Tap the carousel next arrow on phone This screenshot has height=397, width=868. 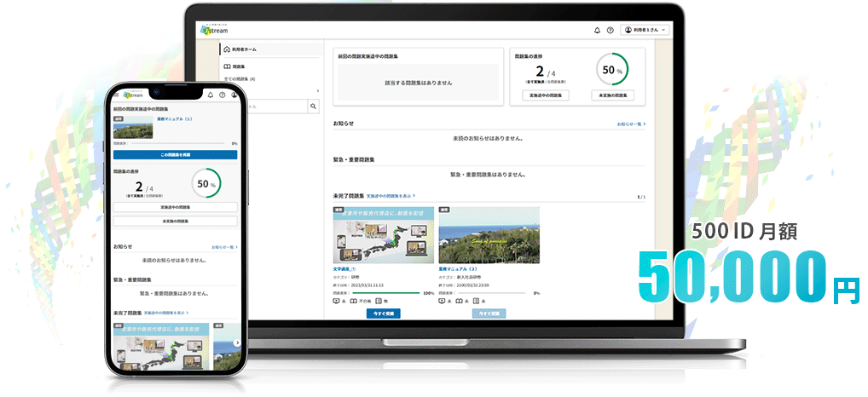[x=237, y=342]
